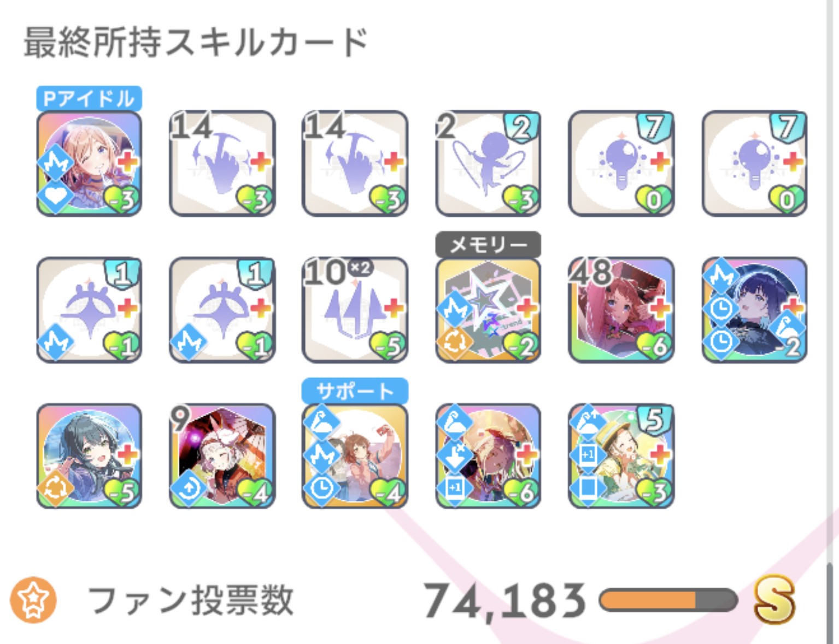839x644 pixels.
Task: Tap the orange fan-vote star icon
Action: click(x=33, y=600)
